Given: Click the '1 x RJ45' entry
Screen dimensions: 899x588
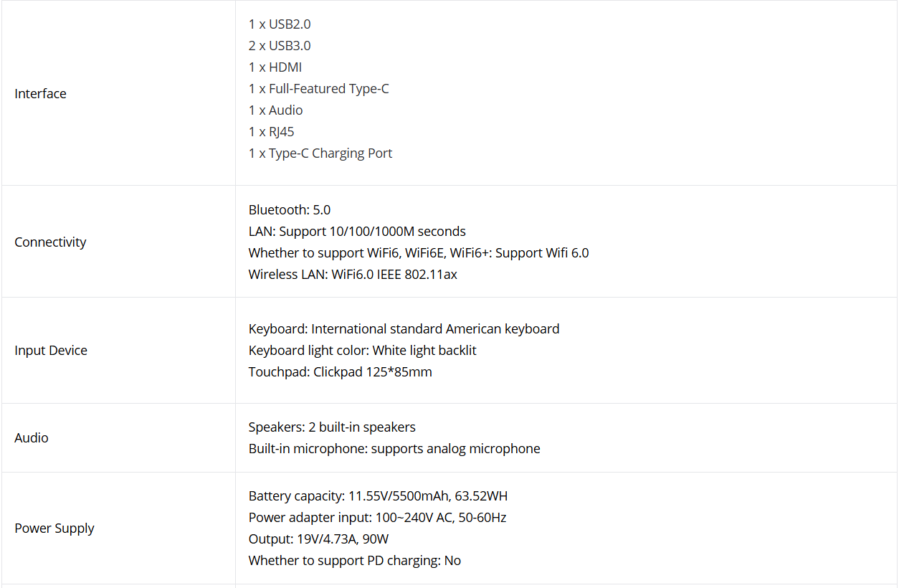Looking at the screenshot, I should 272,132.
